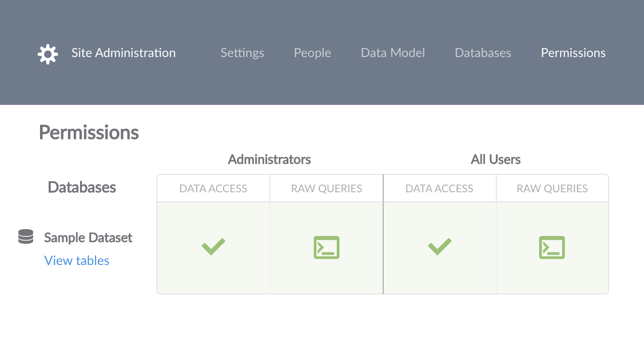Open the Data Model tab
This screenshot has width=644, height=345.
click(x=393, y=53)
